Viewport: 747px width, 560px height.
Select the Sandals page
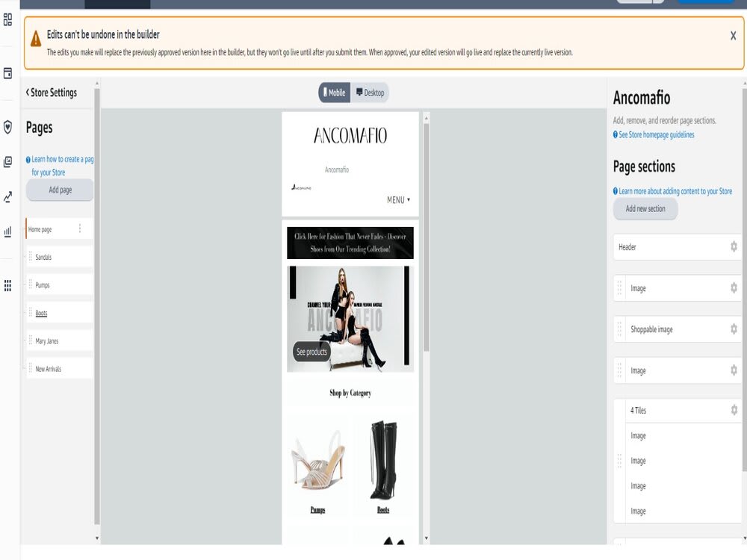click(x=60, y=257)
